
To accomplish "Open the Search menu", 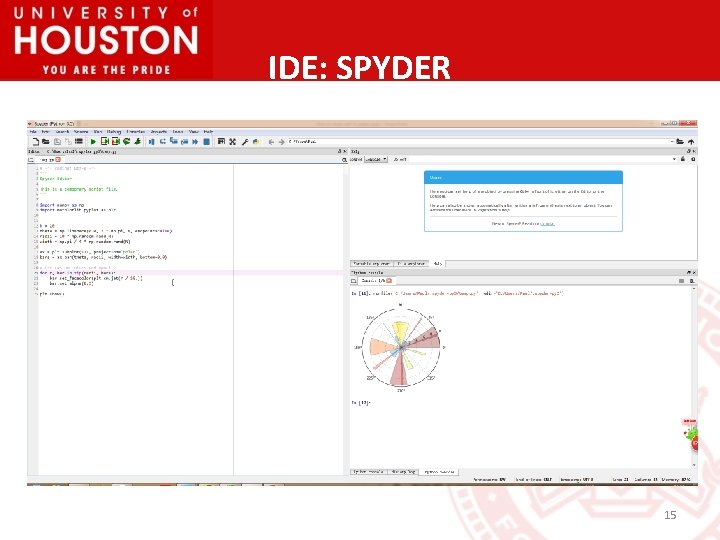I will [62, 132].
